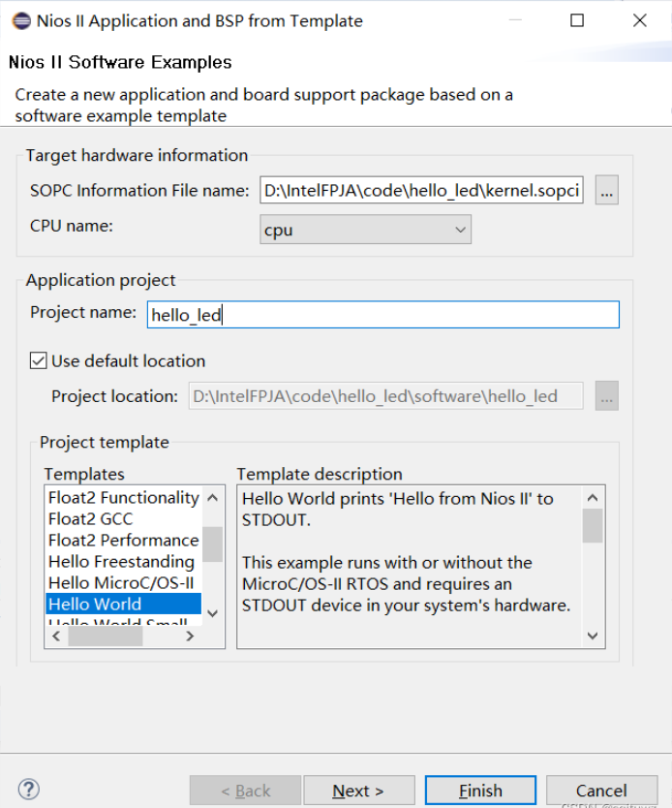Click the help question mark icon
672x808 pixels.
click(x=29, y=789)
